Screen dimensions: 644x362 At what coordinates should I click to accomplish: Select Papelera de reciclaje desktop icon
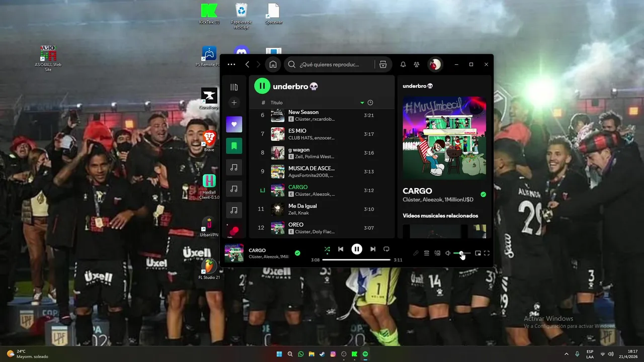(x=241, y=16)
